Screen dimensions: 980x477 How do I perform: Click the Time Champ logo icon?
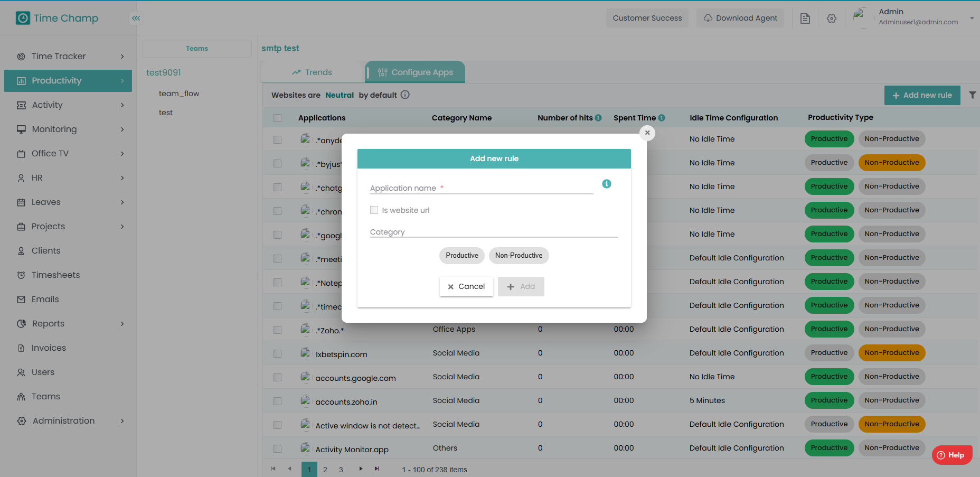[23, 18]
